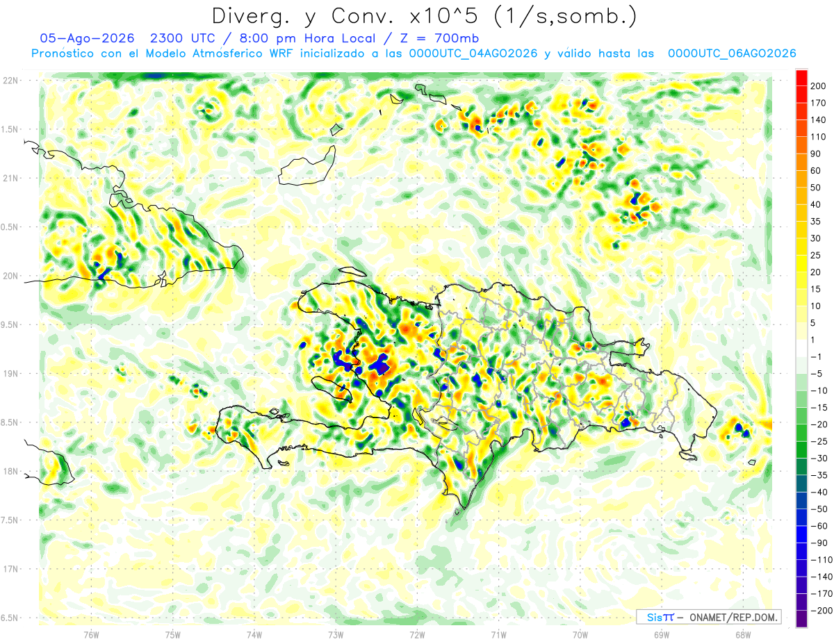The height and width of the screenshot is (644, 834).
Task: Click the '-5' value on the color scale
Action: [816, 373]
